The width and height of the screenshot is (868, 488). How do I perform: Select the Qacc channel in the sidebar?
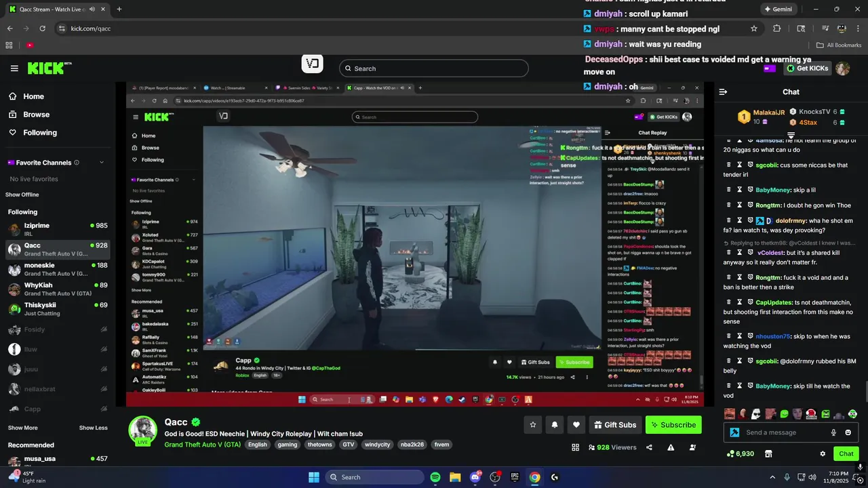pos(58,249)
